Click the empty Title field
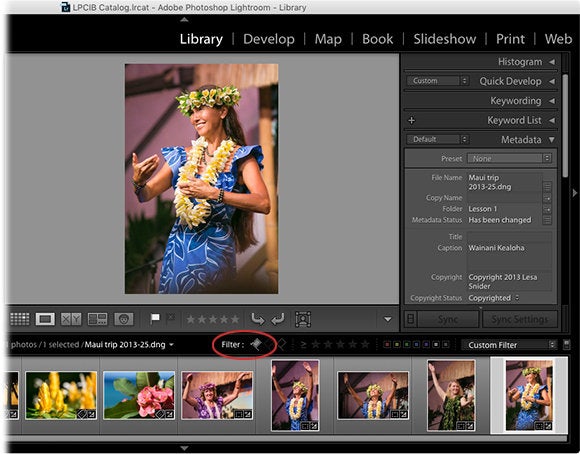This screenshot has width=580, height=454. click(509, 236)
